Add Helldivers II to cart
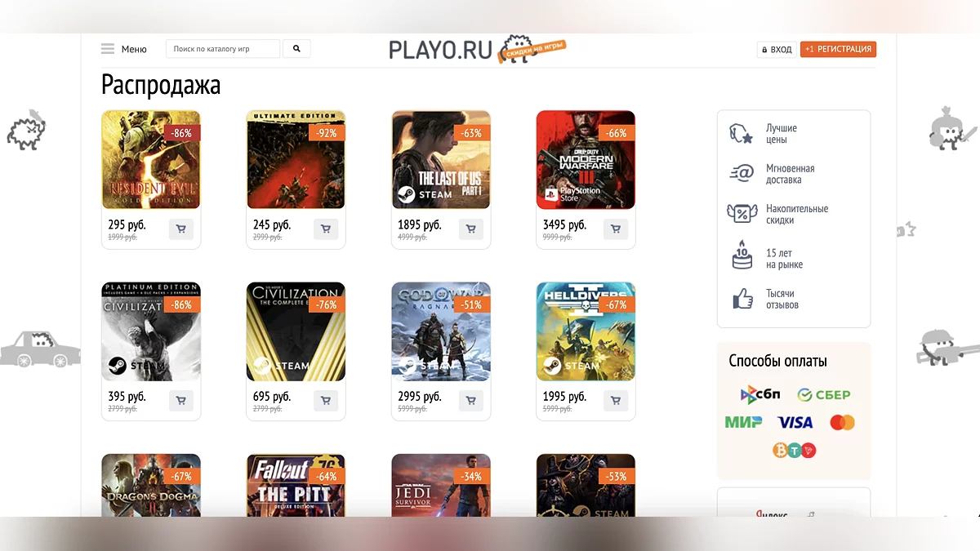Viewport: 980px width, 551px height. coord(616,401)
